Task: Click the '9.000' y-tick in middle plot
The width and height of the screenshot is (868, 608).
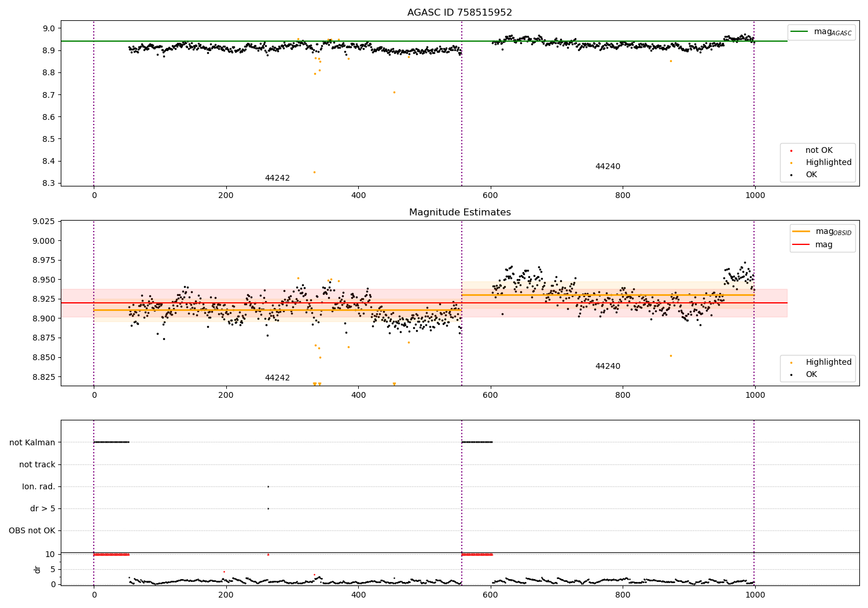Action: pyautogui.click(x=44, y=241)
